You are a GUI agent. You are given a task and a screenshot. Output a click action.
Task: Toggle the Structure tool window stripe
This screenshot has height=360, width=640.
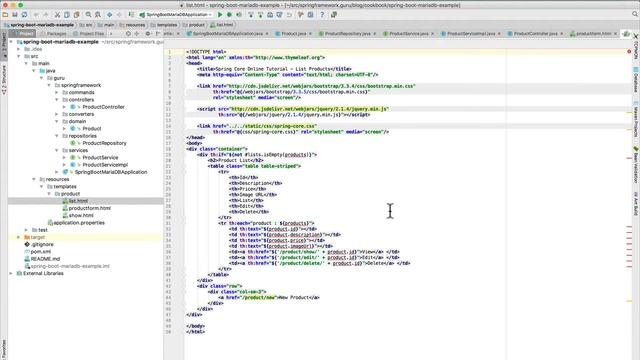tap(4, 80)
